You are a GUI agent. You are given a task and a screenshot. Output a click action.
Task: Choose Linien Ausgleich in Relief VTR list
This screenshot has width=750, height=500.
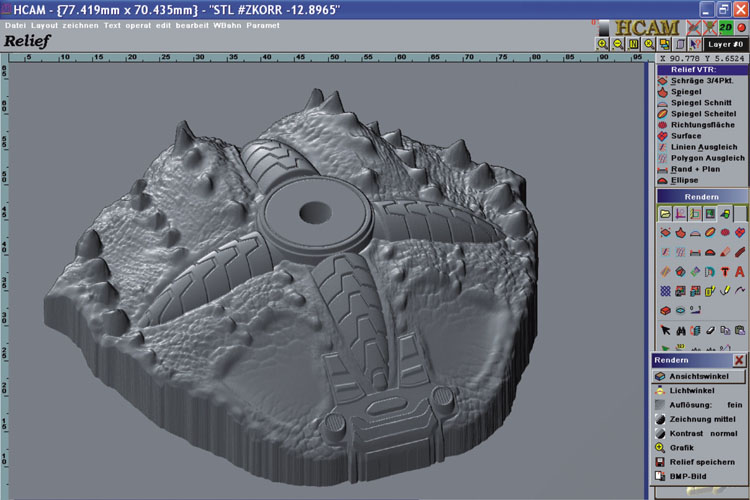[x=701, y=147]
